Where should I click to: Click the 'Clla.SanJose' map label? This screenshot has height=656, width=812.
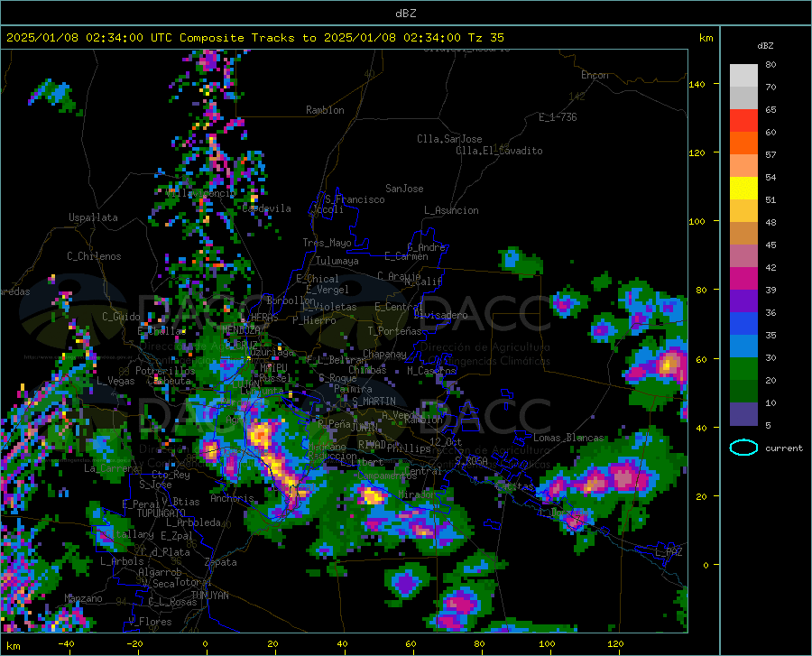pos(449,139)
